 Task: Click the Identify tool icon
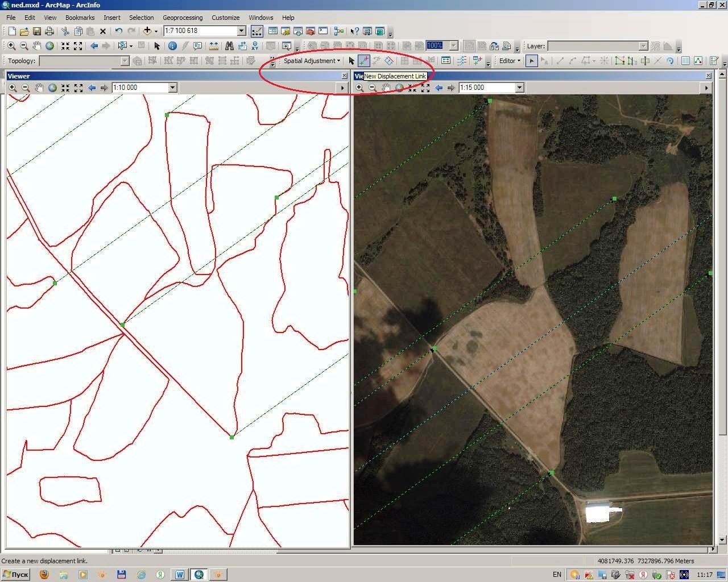click(x=172, y=46)
